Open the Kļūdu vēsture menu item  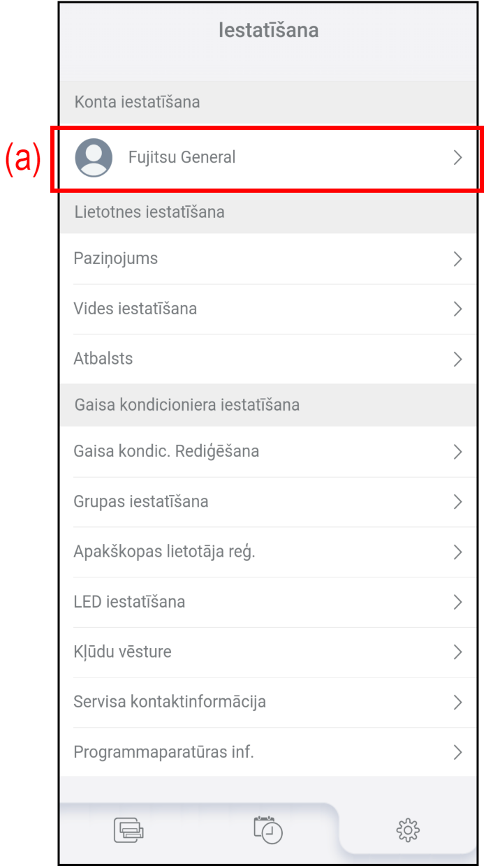click(x=122, y=652)
